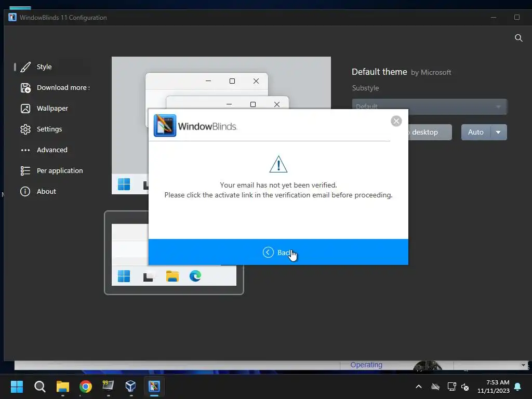The height and width of the screenshot is (399, 532).
Task: Select the Per application section
Action: [52, 170]
